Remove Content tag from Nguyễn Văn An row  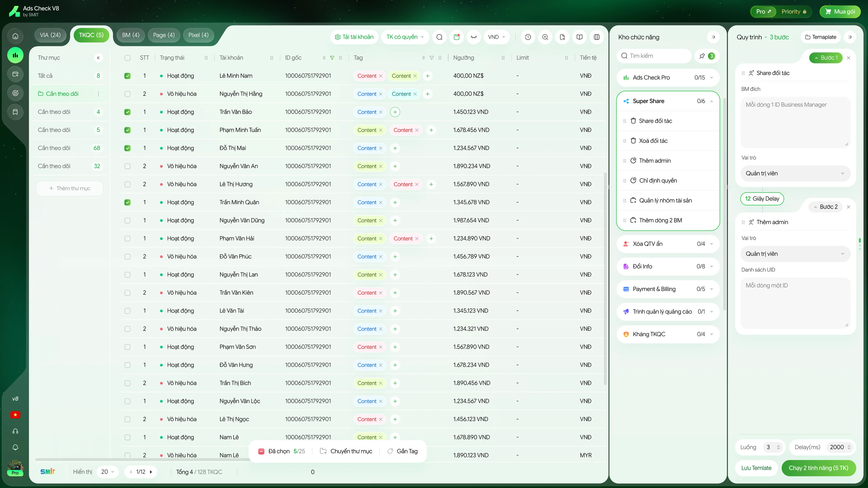click(x=381, y=166)
